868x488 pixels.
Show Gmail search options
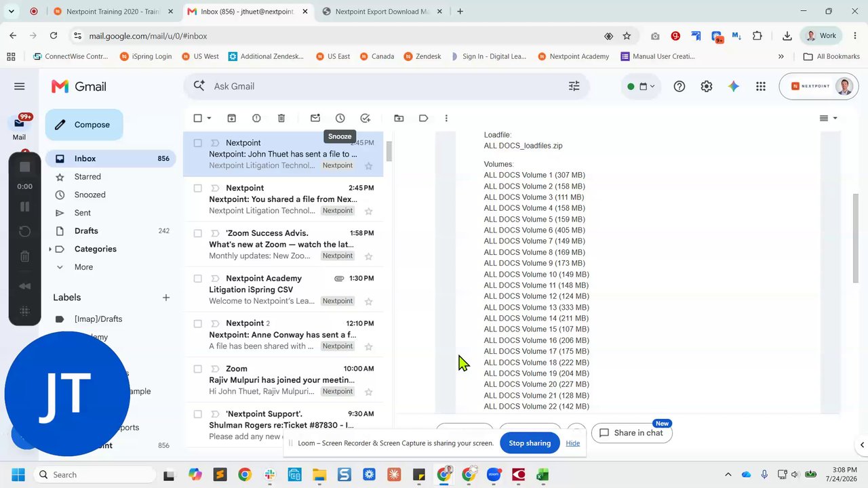(574, 86)
